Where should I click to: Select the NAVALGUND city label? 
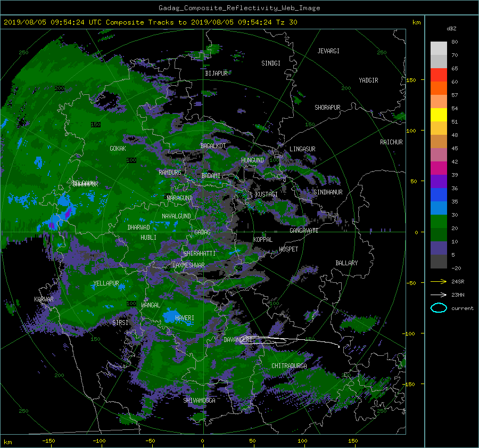click(x=176, y=216)
